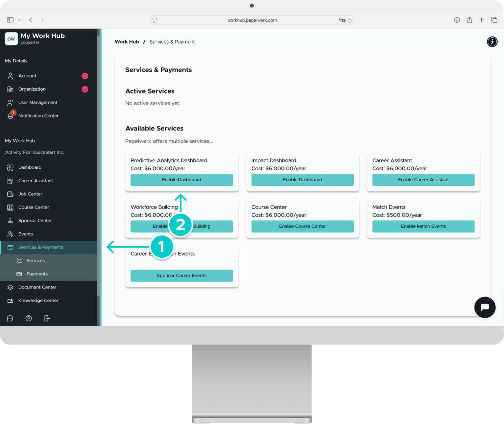The width and height of the screenshot is (504, 424).
Task: Go to the Course Center section
Action: click(33, 207)
